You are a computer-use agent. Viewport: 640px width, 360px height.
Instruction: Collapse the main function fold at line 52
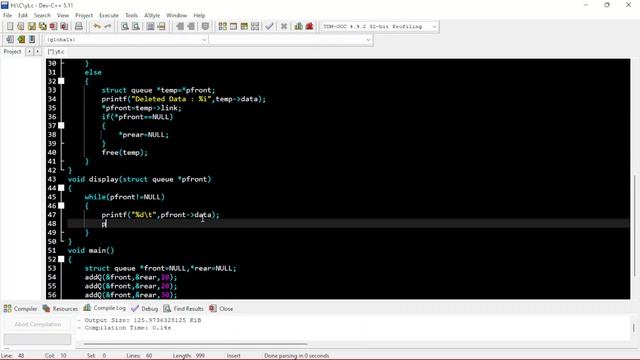(61, 259)
